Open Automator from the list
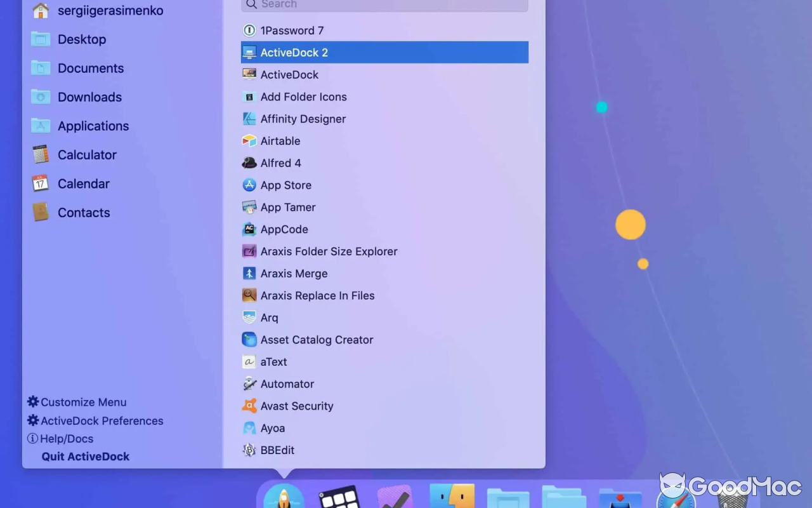This screenshot has width=812, height=508. coord(287,384)
